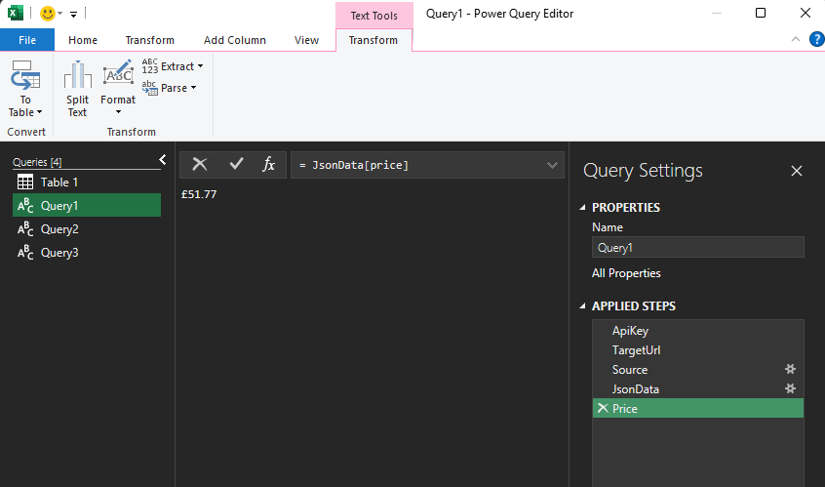Delete the Price step with X

pos(603,408)
